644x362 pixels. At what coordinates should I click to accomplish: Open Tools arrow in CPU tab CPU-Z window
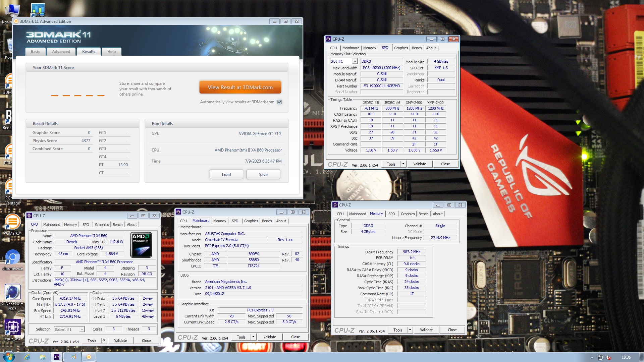(104, 341)
